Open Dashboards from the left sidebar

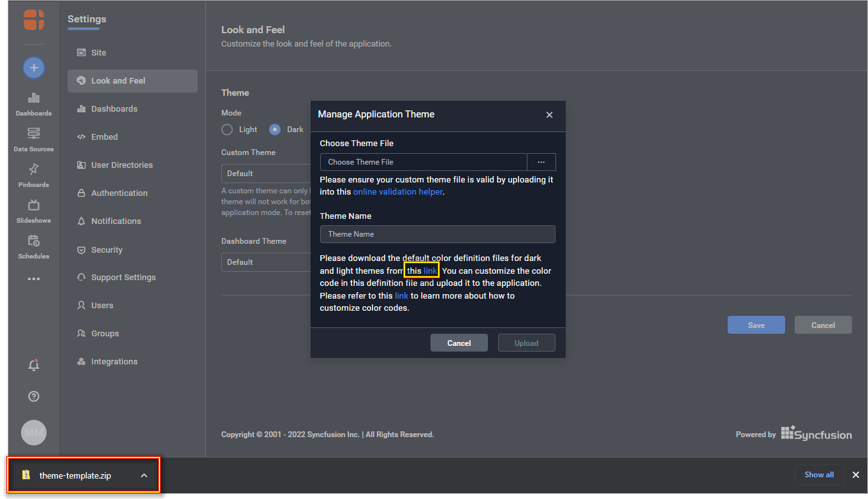[x=34, y=103]
